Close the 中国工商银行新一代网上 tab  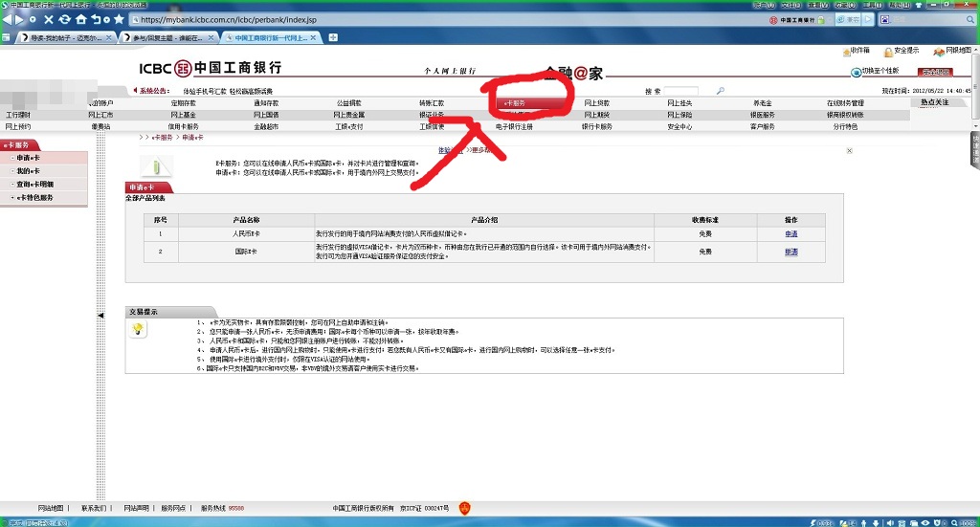pos(313,38)
